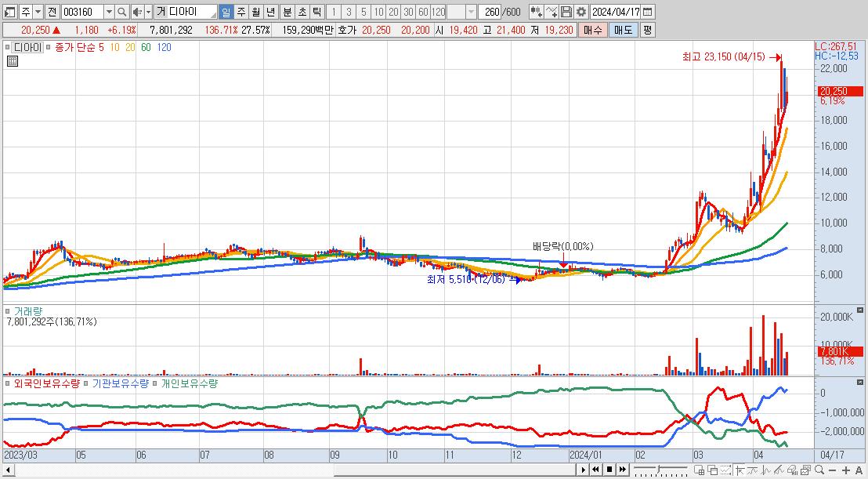Choose the 1 interval button
The width and height of the screenshot is (868, 479).
(334, 12)
